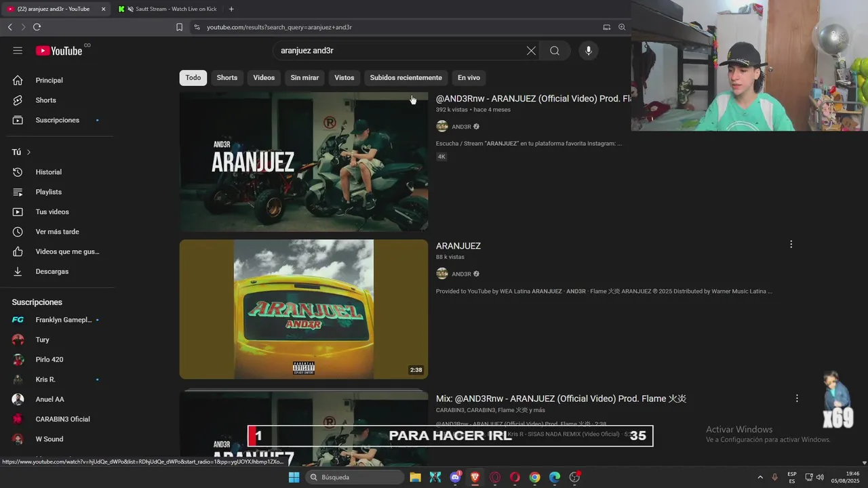Viewport: 868px width, 488px height.
Task: Run search with magnifying glass button
Action: [555, 51]
